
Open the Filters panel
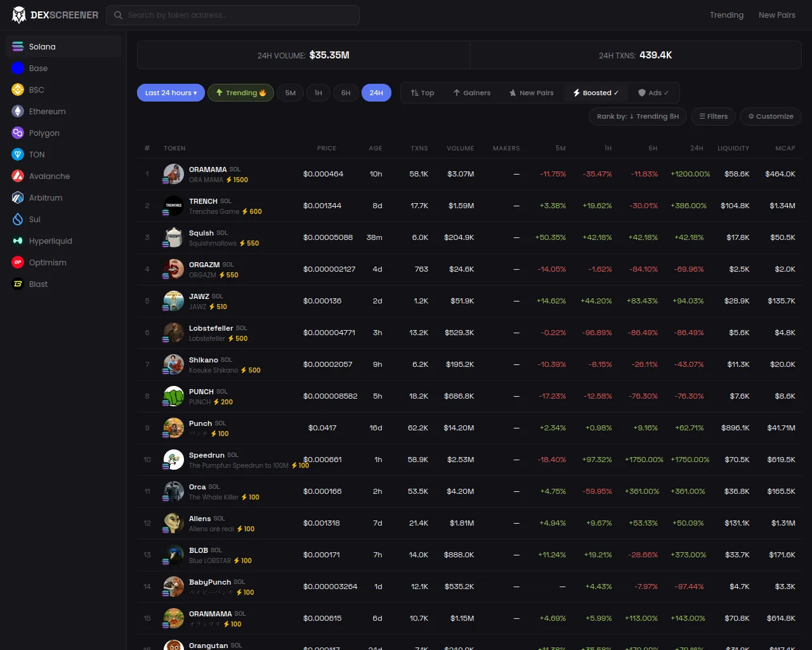coord(714,116)
